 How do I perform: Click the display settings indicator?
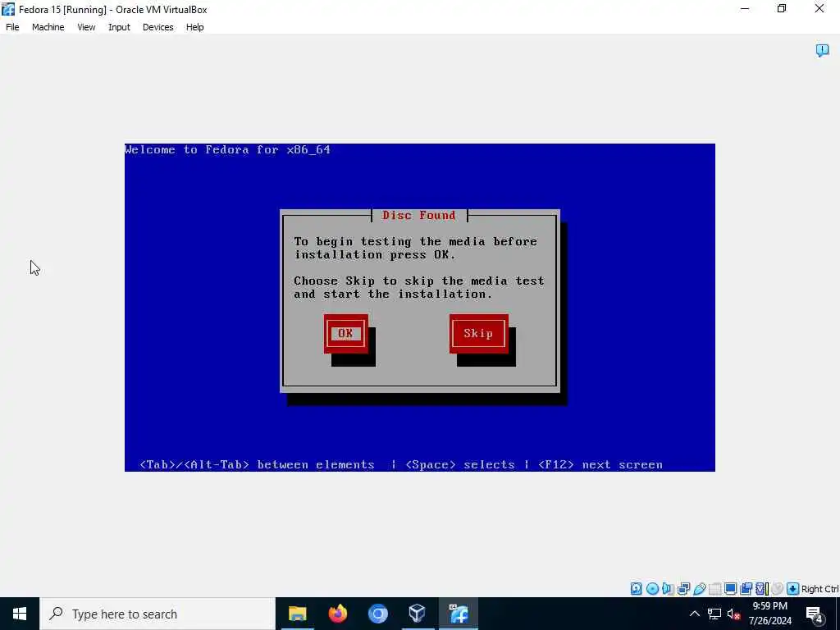[x=730, y=589]
